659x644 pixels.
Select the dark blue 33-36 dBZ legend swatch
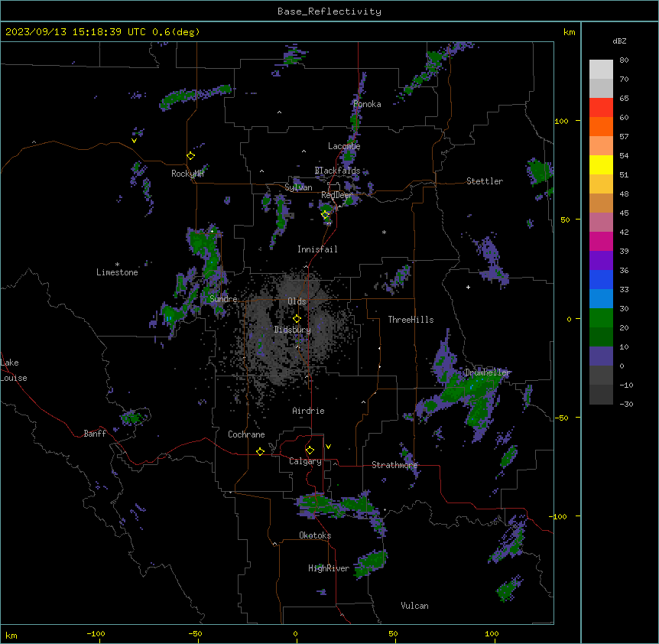click(601, 280)
